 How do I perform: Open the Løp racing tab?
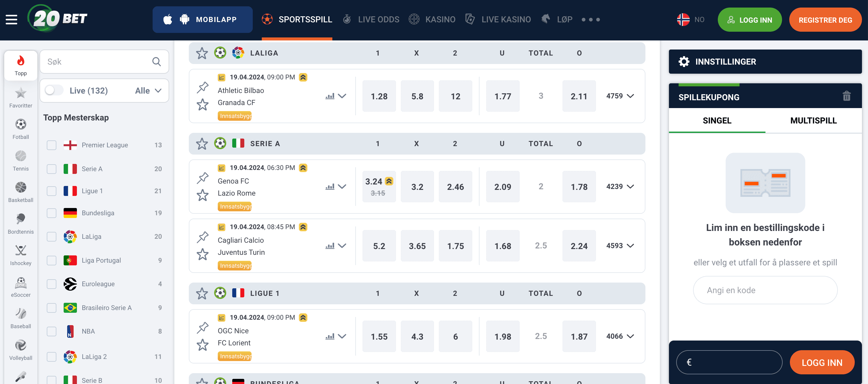coord(557,20)
